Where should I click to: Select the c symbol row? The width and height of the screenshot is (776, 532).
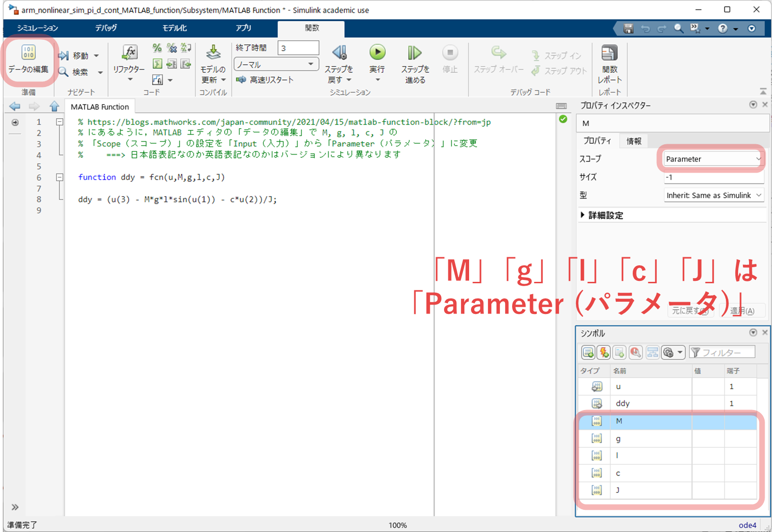click(668, 473)
